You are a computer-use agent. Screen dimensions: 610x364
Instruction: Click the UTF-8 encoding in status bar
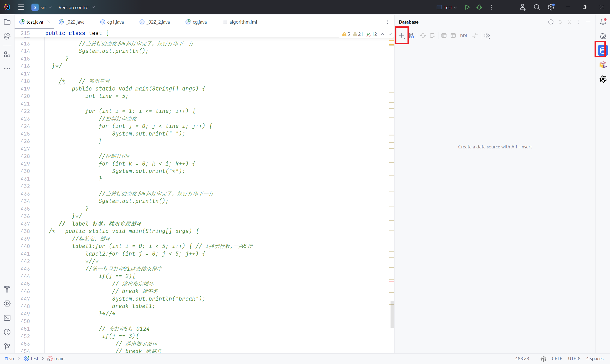pyautogui.click(x=574, y=358)
